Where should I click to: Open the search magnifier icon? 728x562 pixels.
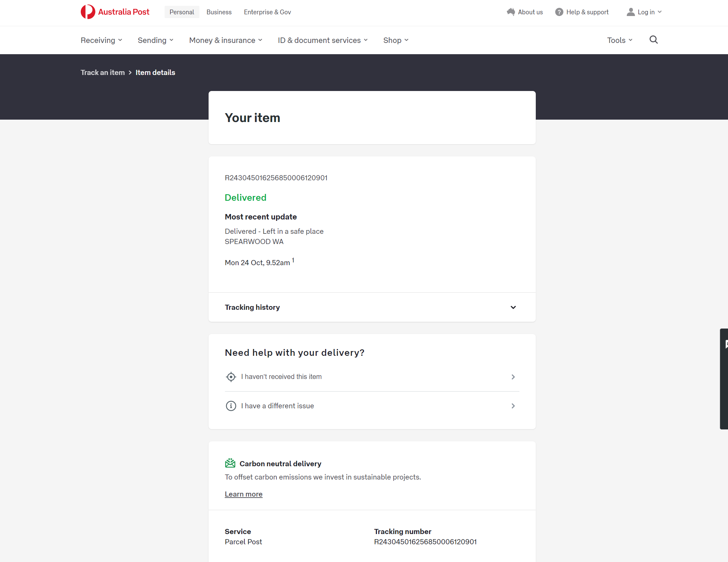point(653,40)
